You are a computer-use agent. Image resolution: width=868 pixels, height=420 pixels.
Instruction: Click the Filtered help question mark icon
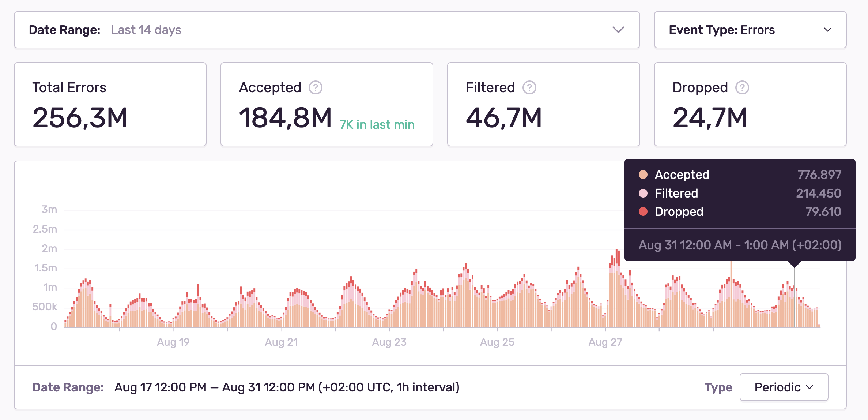529,88
